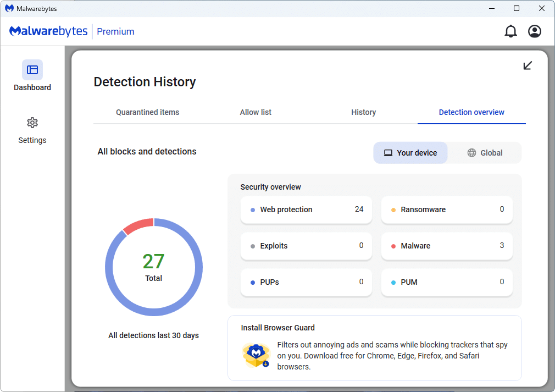Open the notification bell
Image resolution: width=555 pixels, height=392 pixels.
(510, 31)
